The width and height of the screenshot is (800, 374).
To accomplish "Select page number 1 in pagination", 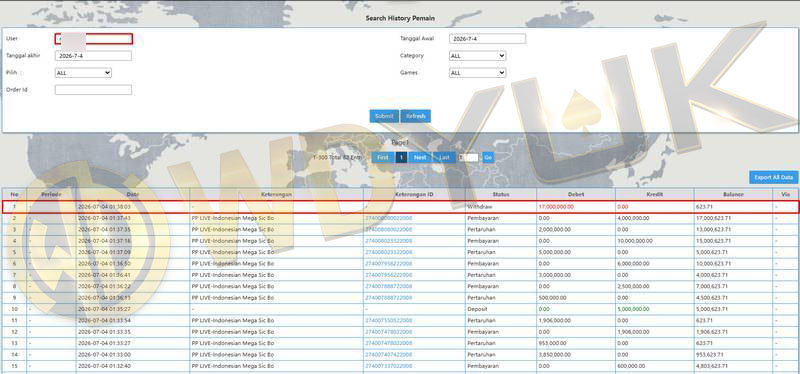I will [x=402, y=158].
